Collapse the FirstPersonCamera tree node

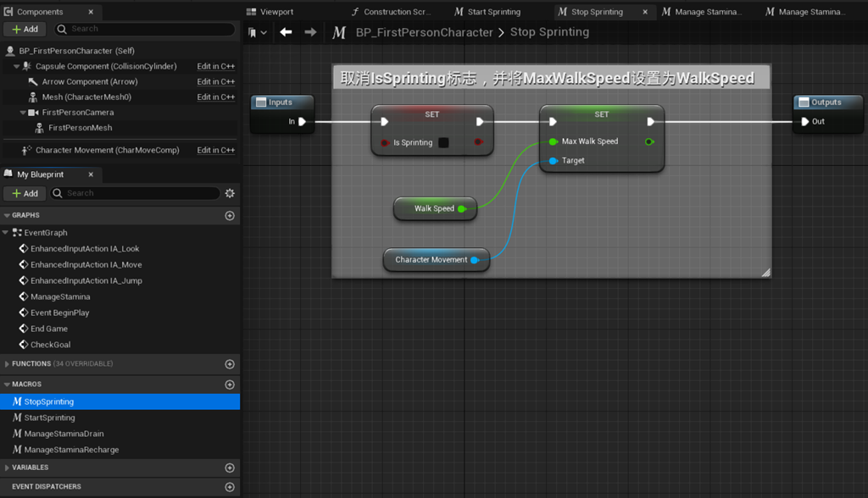pyautogui.click(x=23, y=113)
